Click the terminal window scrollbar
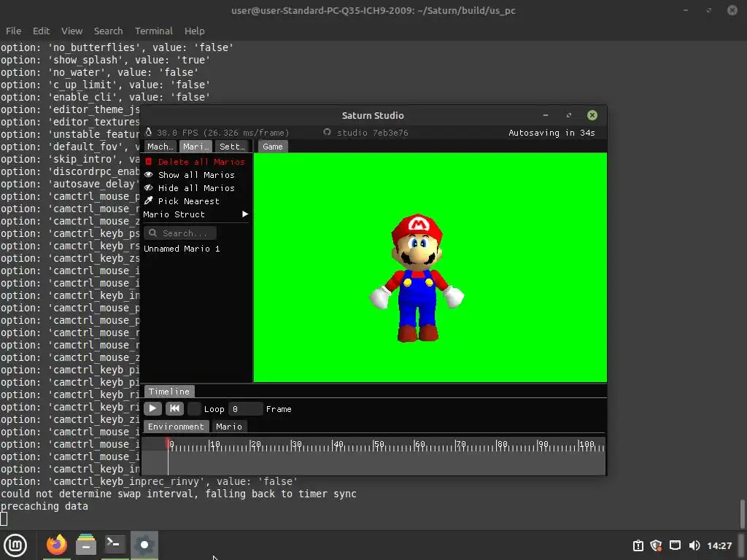Screen dimensions: 747x560 [742, 514]
